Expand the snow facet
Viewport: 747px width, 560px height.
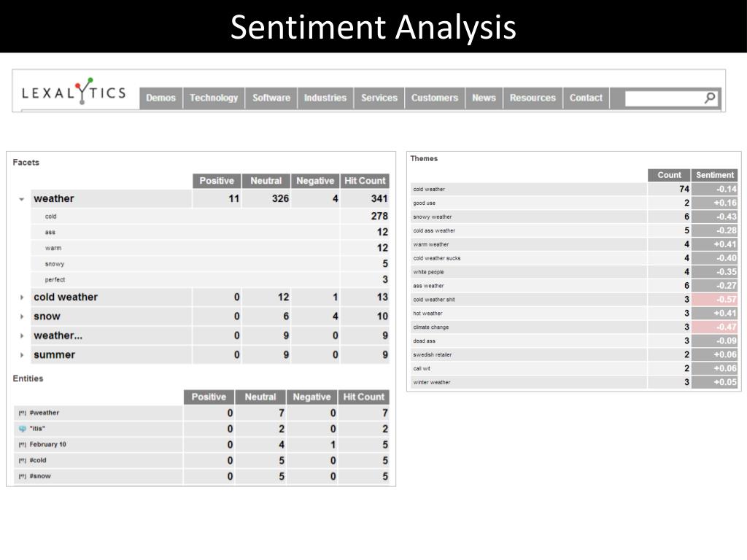pyautogui.click(x=22, y=316)
